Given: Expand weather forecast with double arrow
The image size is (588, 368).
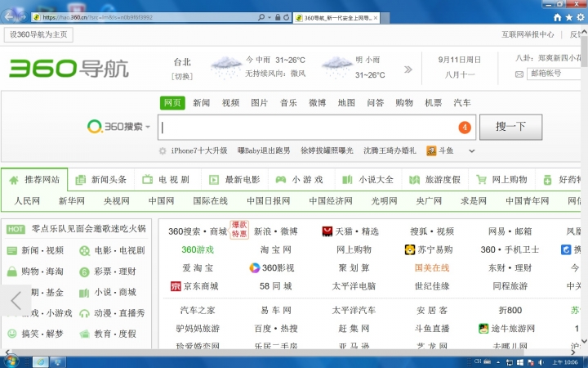Looking at the screenshot, I should [x=408, y=69].
